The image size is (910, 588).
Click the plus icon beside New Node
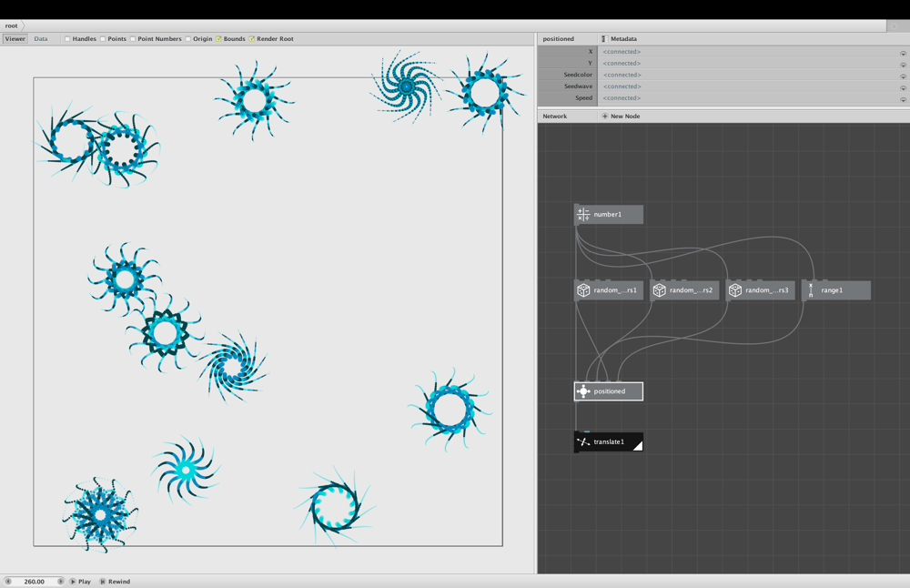pyautogui.click(x=605, y=117)
